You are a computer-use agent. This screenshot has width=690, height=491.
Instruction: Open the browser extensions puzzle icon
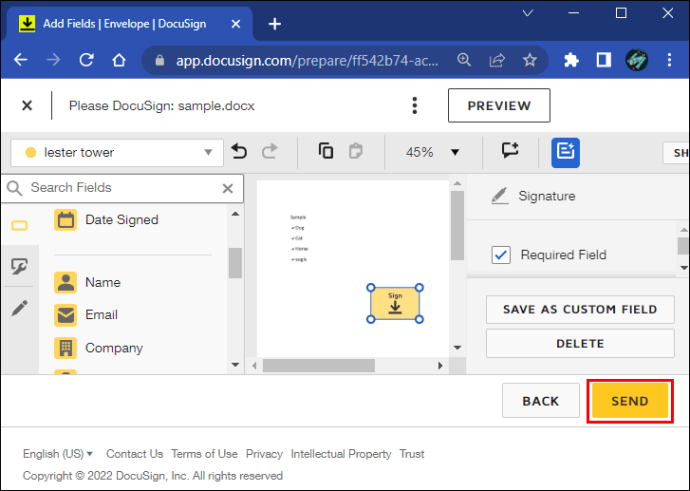(x=571, y=59)
